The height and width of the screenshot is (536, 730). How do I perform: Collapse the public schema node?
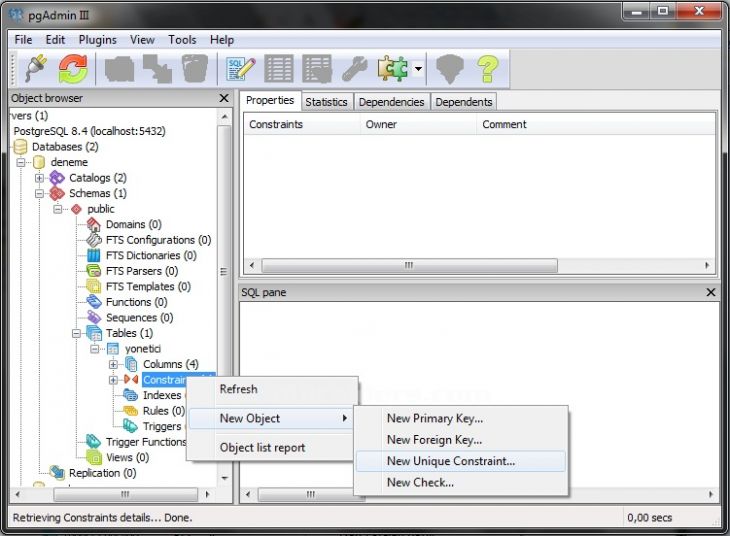pos(58,209)
